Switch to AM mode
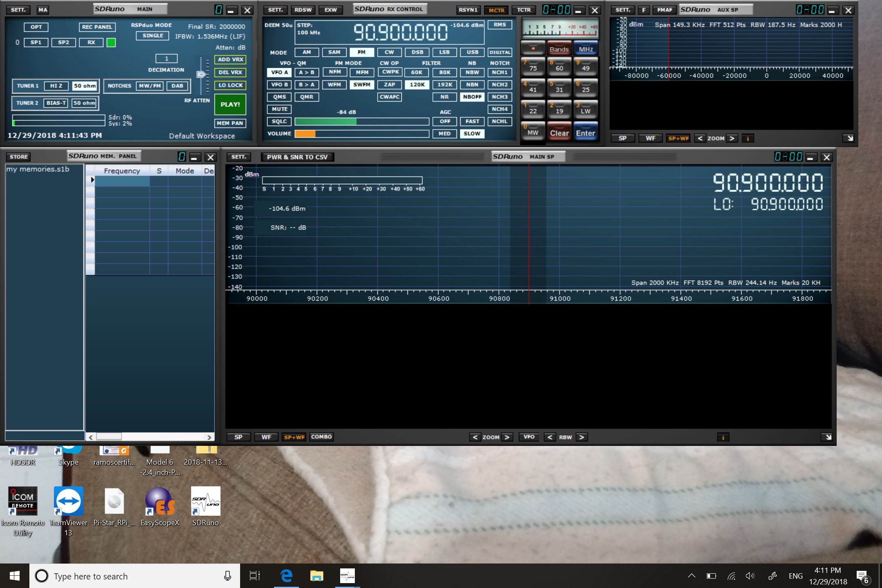This screenshot has width=882, height=588. tap(307, 52)
